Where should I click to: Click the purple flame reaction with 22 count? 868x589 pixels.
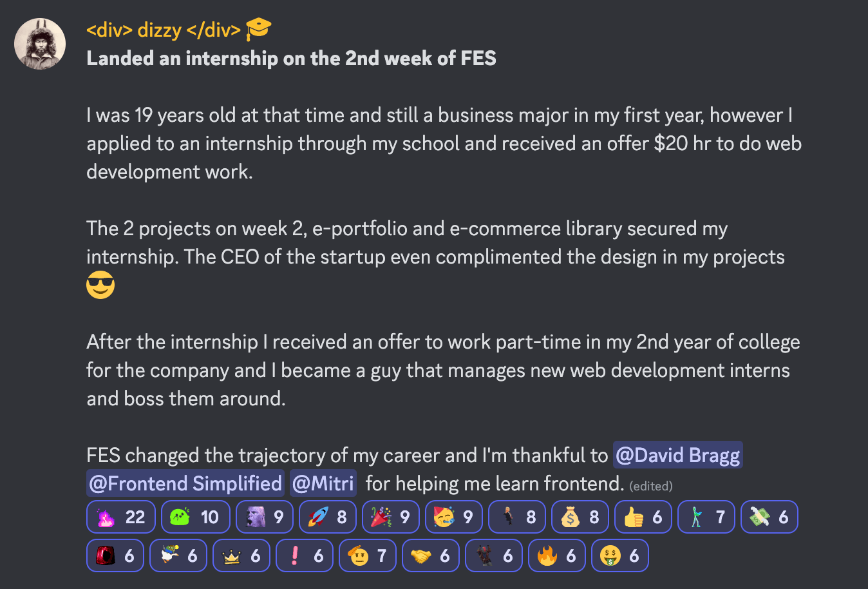pyautogui.click(x=120, y=517)
